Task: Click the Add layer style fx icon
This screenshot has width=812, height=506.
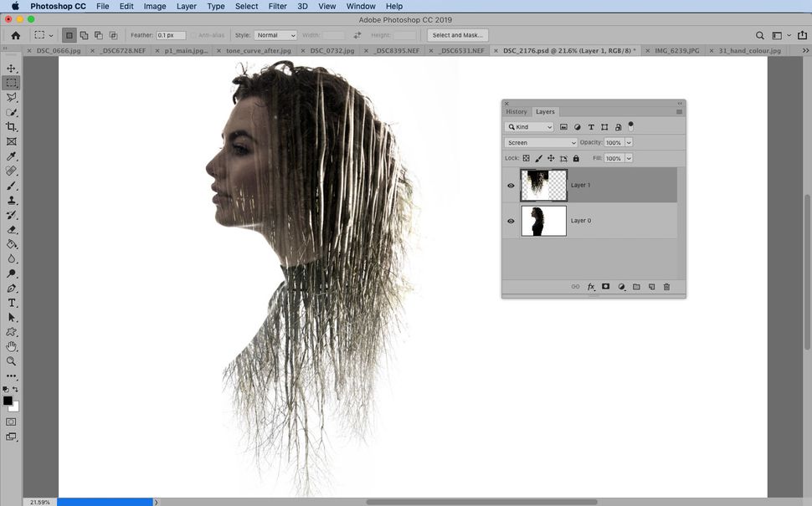Action: tap(591, 287)
